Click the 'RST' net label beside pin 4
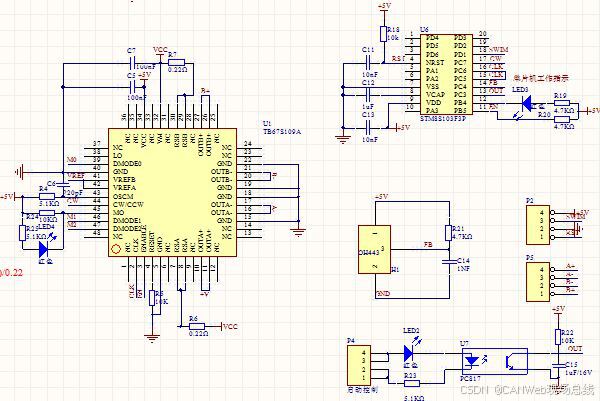Image resolution: width=600 pixels, height=401 pixels. click(398, 59)
